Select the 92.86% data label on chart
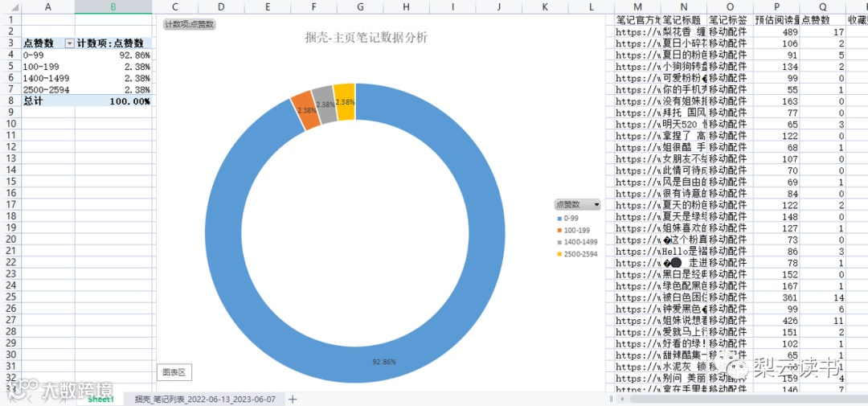Screen dimensions: 868x406 [x=384, y=362]
